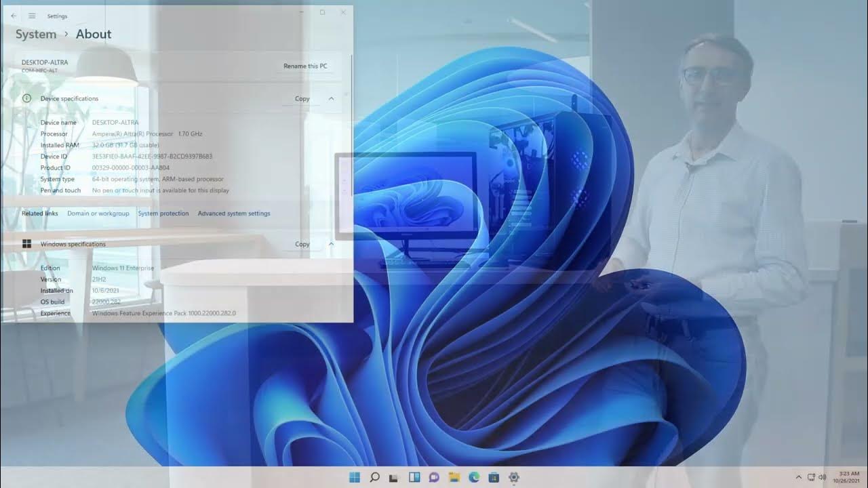Click the Windows logo beside Windows specifications
The height and width of the screenshot is (488, 868).
[27, 244]
